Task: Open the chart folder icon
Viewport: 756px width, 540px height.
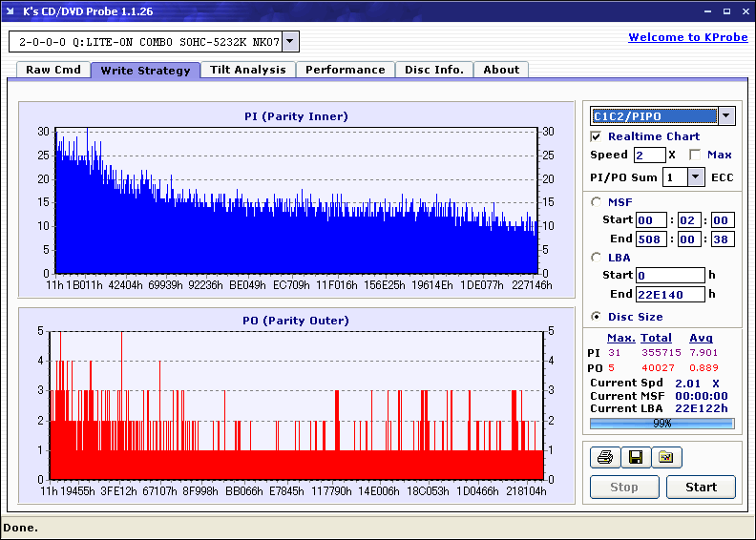Action: 666,458
